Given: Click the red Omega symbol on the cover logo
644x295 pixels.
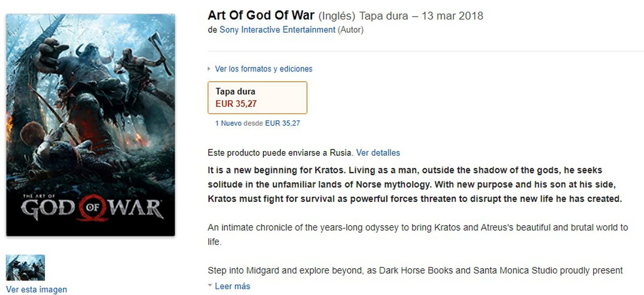Looking at the screenshot, I should [91, 206].
